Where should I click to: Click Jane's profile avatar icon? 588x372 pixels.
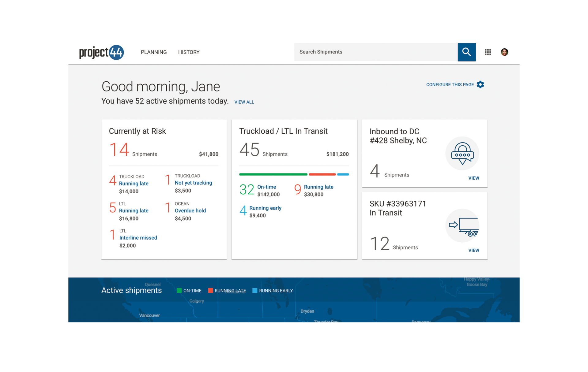point(504,52)
